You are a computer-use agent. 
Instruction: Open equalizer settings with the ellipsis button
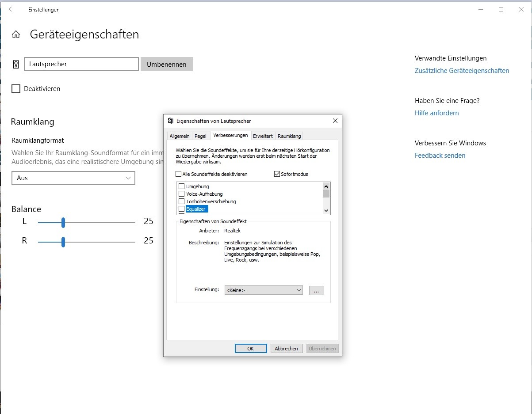point(316,290)
